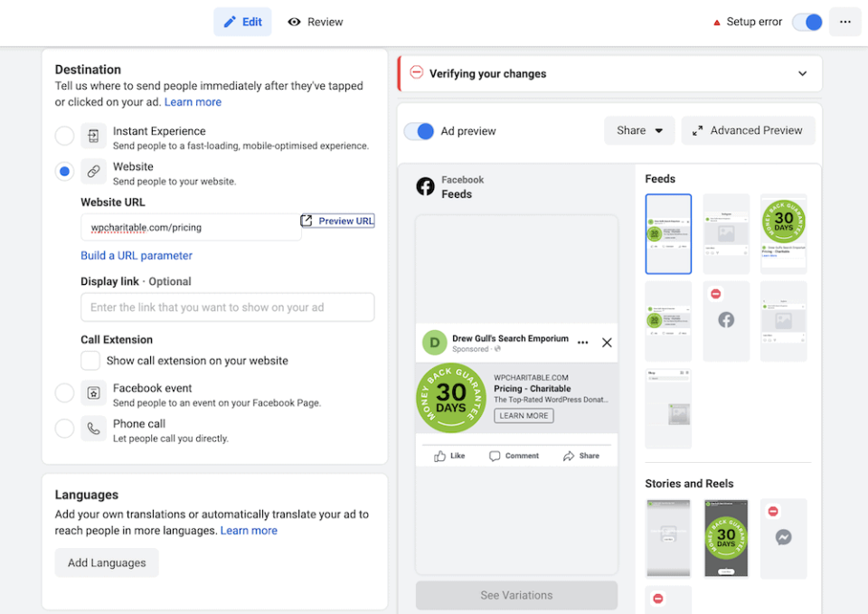Screen dimensions: 868x614
Task: Click the red blocked icon on Facebook placement thumbnail
Action: [x=716, y=293]
